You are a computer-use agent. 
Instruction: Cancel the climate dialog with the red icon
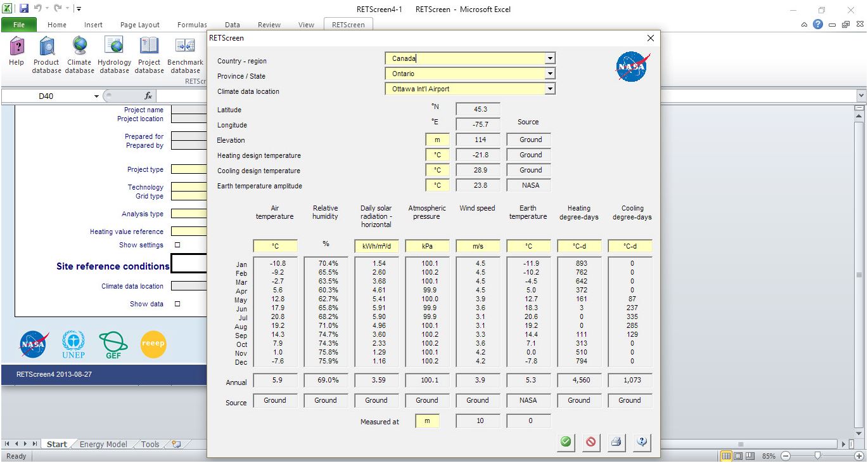tap(591, 442)
